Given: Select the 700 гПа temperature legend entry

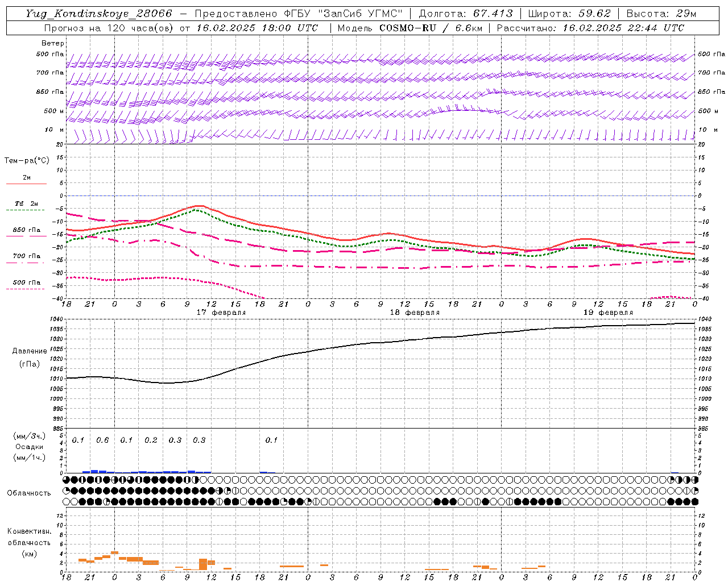Looking at the screenshot, I should [27, 256].
